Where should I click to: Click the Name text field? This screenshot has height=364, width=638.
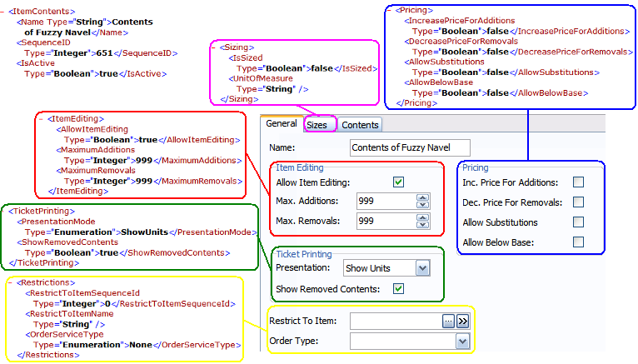(410, 148)
